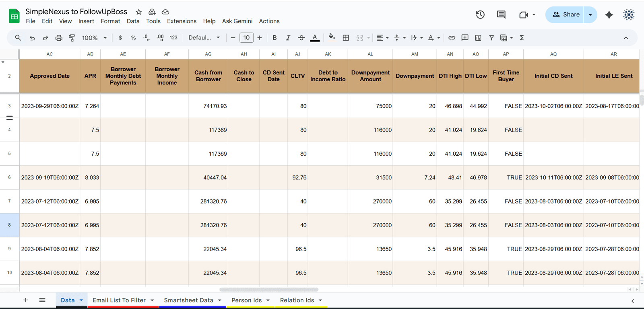Screen dimensions: 644x309
Task: Expand the Share button dropdown arrow
Action: click(590, 15)
